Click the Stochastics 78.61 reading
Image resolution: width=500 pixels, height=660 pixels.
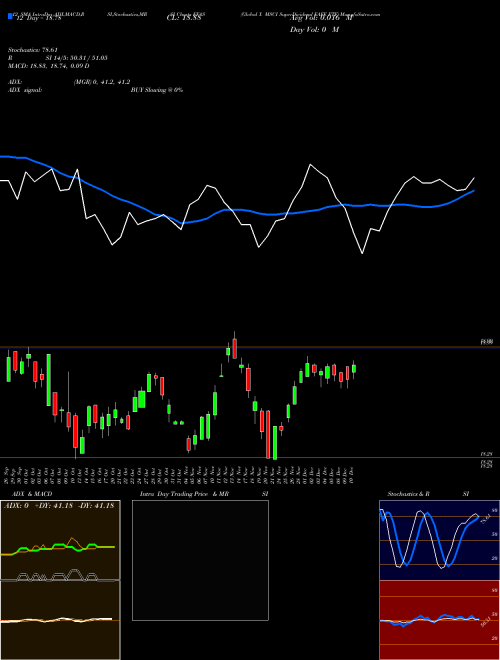coord(32,50)
